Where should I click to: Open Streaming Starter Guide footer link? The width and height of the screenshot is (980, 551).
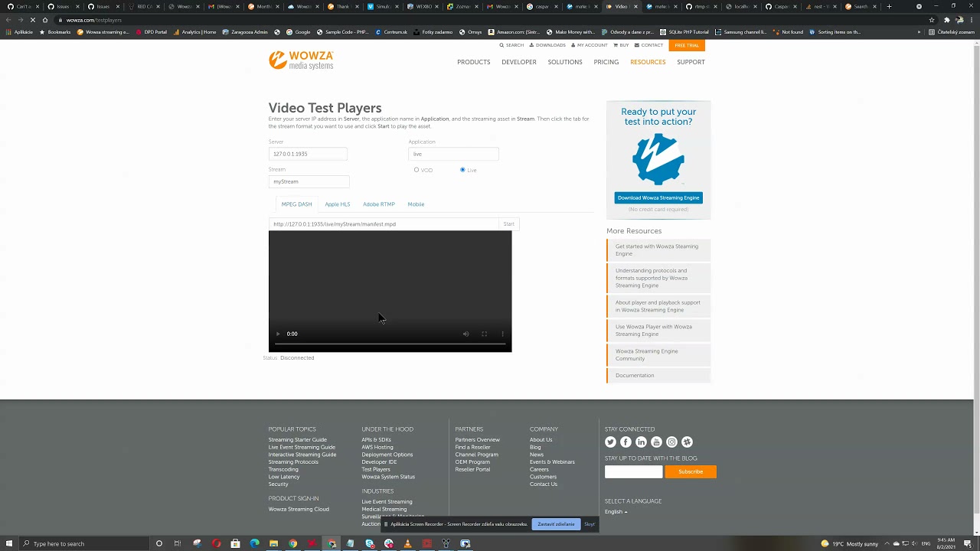(x=297, y=440)
